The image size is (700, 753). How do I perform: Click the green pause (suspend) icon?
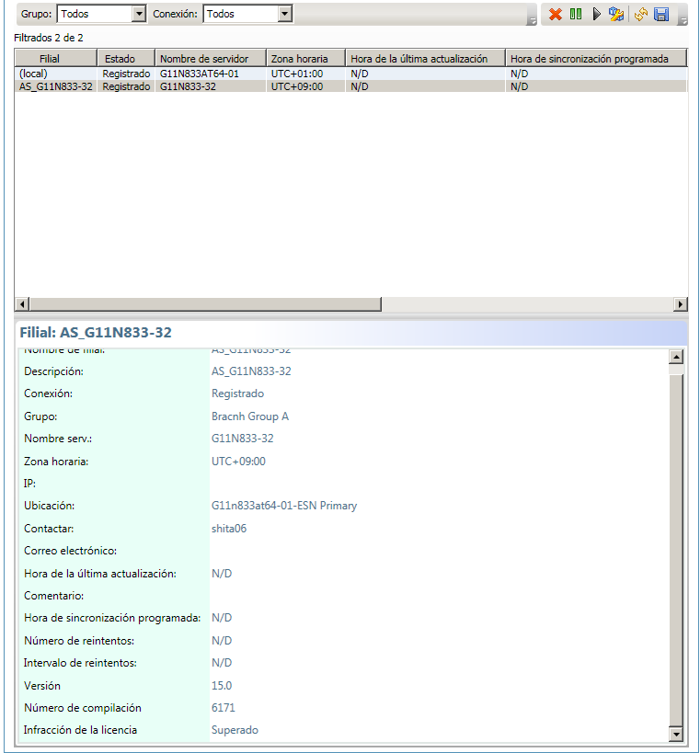click(576, 14)
